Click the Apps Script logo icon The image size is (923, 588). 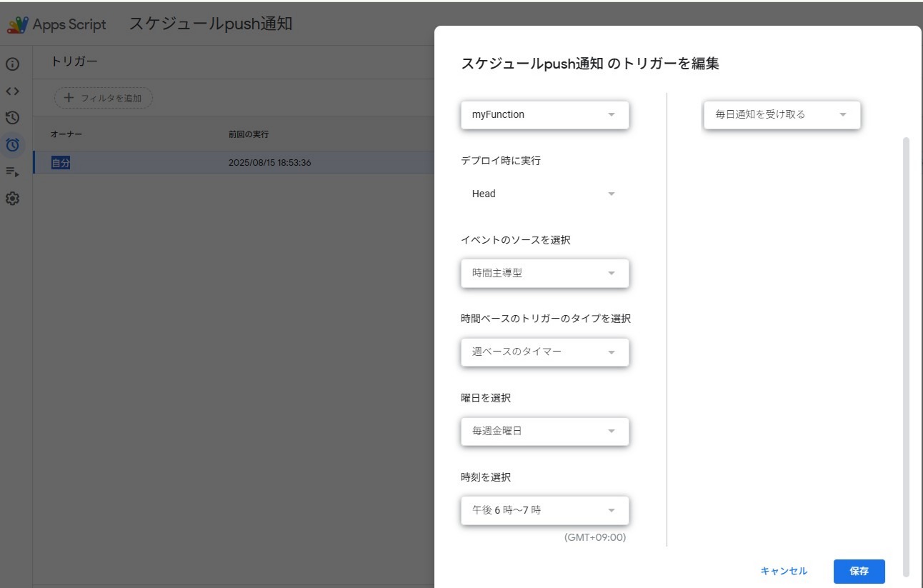tap(18, 25)
